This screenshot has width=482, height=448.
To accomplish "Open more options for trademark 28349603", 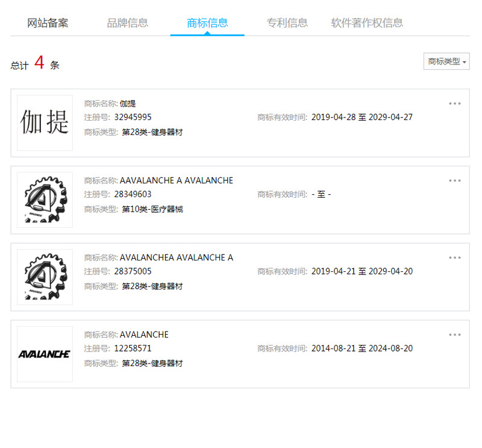I will coord(454,181).
